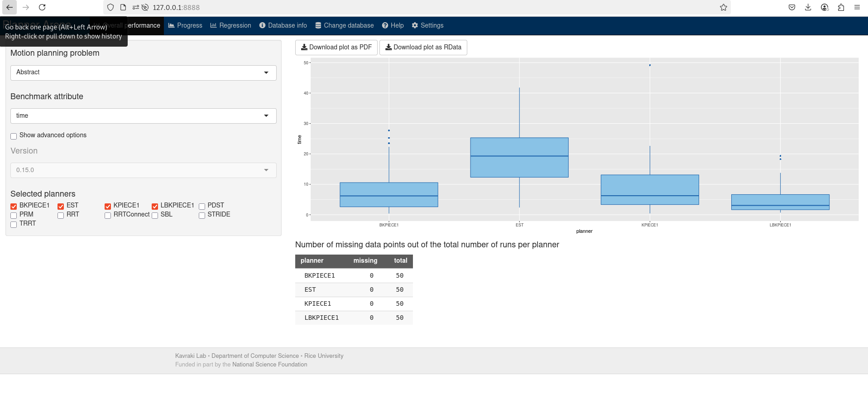Screen dimensions: 868x395
Task: Click the browser forward arrow
Action: click(x=26, y=7)
